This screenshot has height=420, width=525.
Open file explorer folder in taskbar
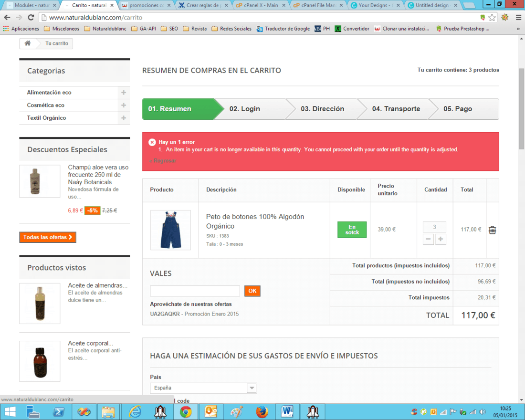click(x=108, y=411)
